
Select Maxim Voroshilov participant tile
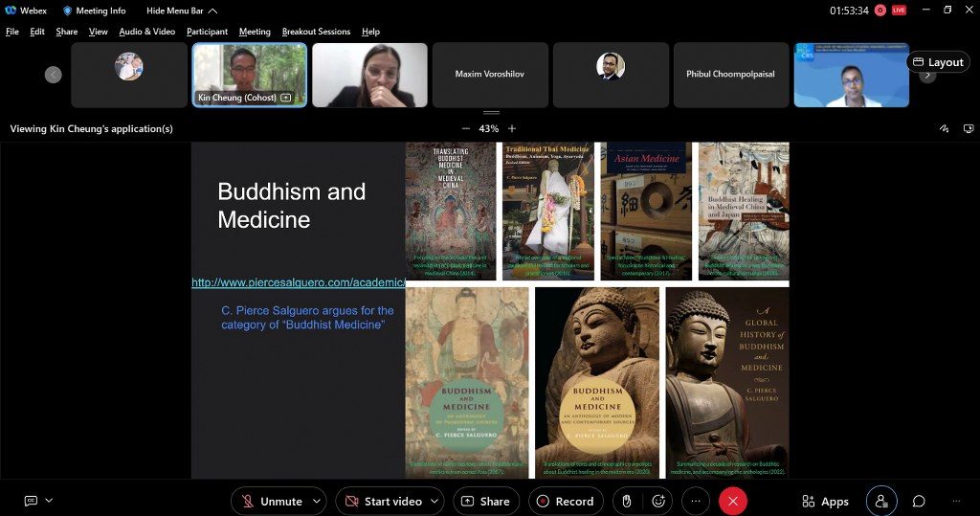coord(490,75)
